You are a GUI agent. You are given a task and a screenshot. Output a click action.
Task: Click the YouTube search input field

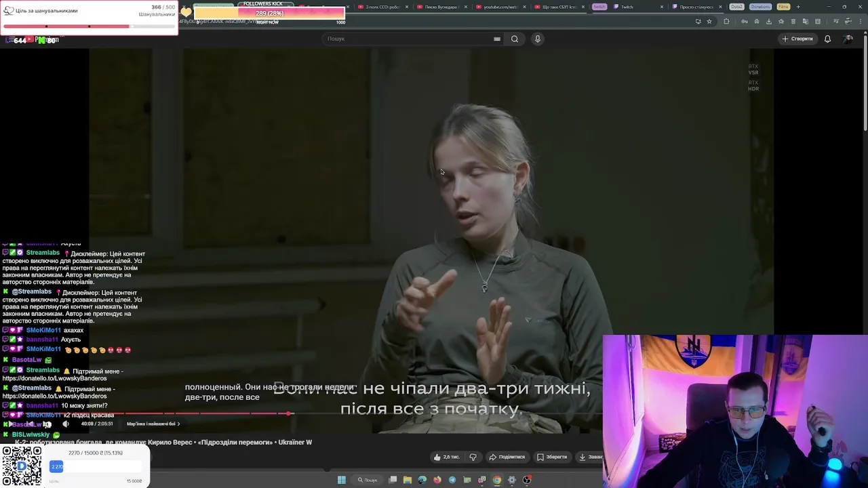(412, 39)
